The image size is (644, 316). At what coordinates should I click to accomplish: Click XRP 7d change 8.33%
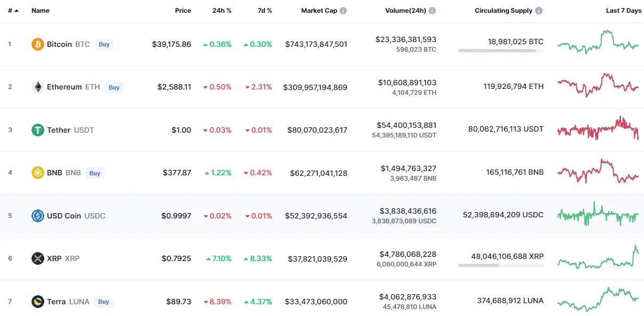click(259, 258)
